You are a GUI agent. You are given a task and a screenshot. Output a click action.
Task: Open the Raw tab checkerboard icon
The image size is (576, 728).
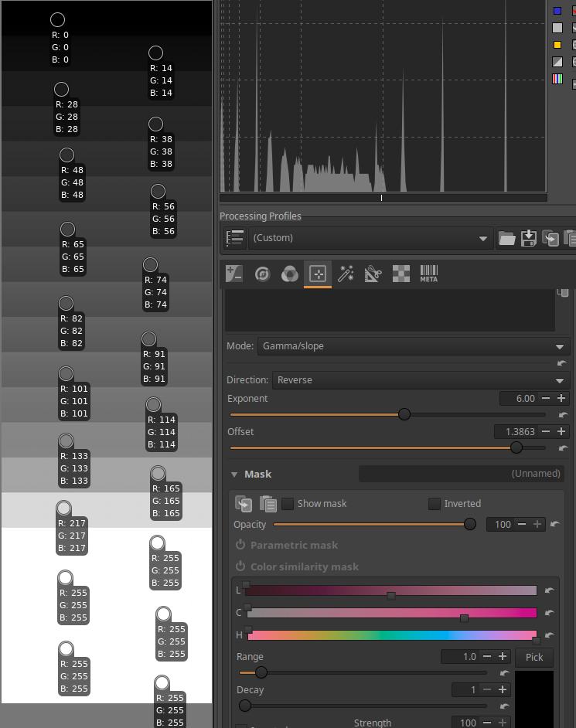[x=401, y=274]
